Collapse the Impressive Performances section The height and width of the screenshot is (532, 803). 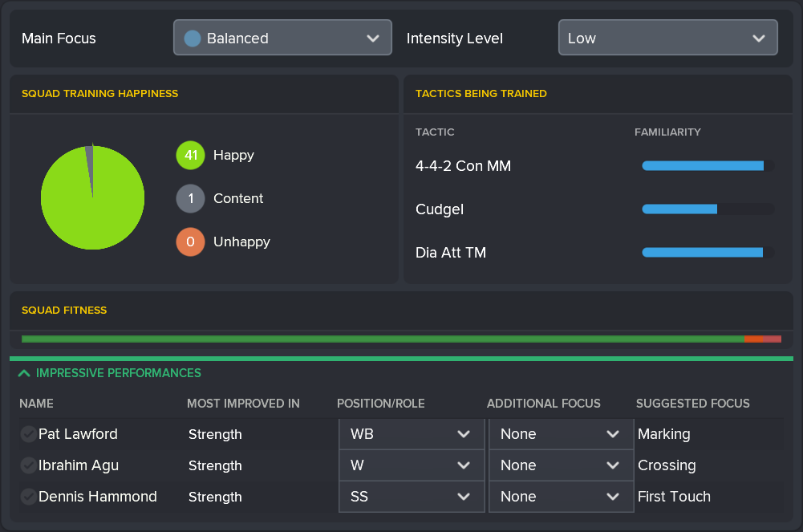click(x=23, y=372)
